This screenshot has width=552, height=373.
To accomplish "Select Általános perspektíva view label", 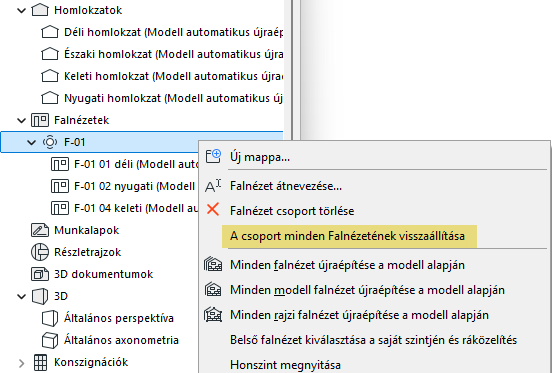I will 119,318.
